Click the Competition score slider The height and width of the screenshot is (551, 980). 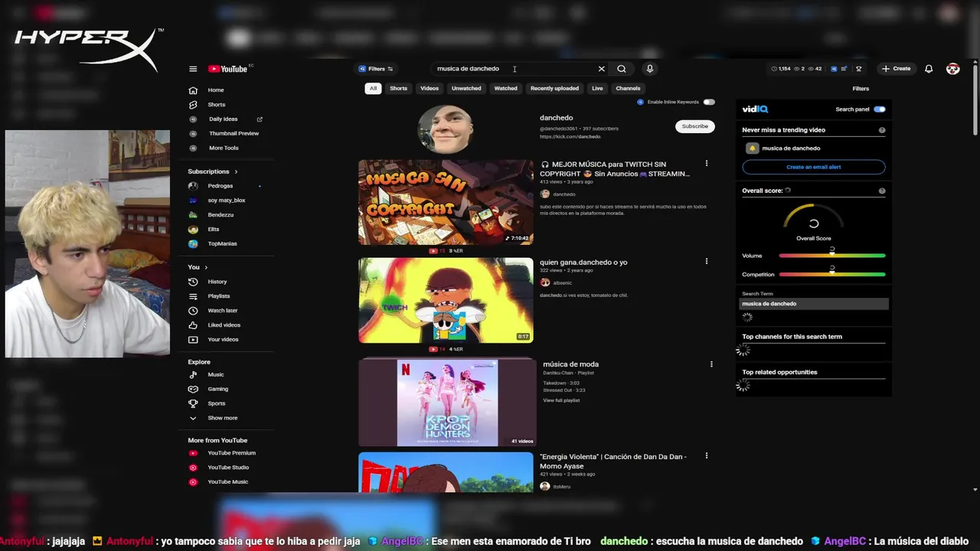(832, 274)
